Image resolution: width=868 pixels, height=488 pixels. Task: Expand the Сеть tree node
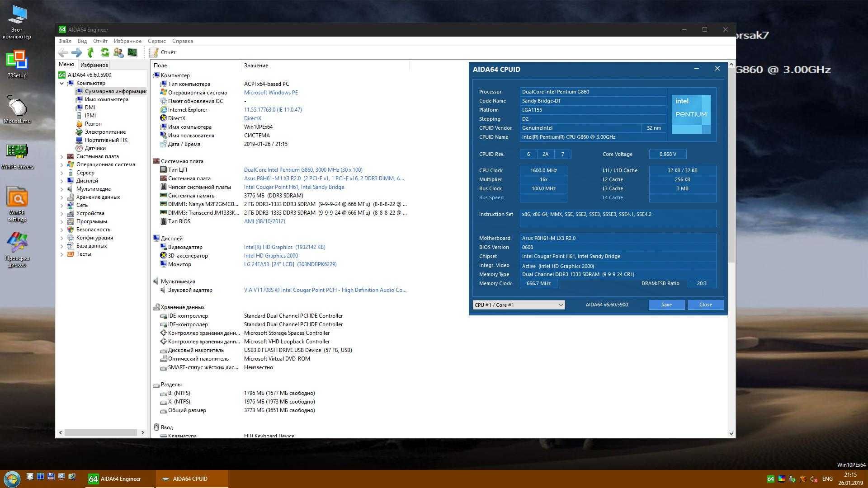click(62, 205)
